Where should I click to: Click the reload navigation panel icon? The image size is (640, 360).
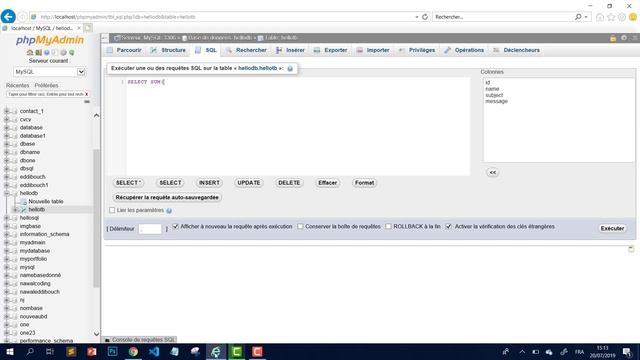(72, 53)
